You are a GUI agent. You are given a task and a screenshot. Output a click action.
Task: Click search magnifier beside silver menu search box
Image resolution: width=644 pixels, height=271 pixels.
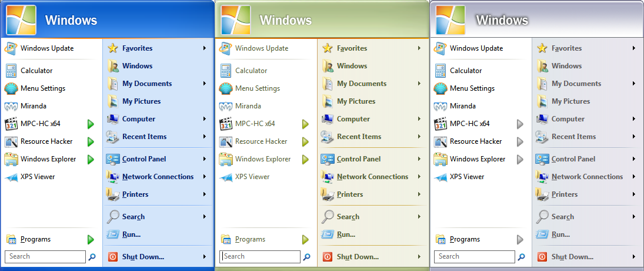[521, 257]
